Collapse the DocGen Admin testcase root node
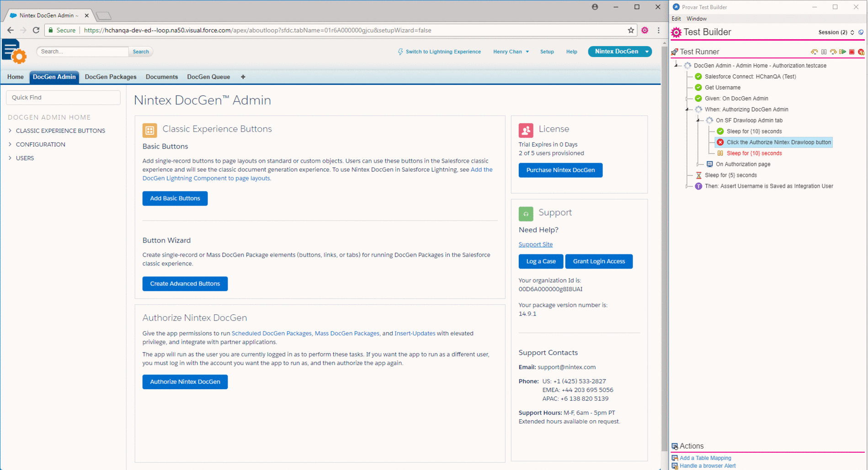868x470 pixels. tap(676, 65)
